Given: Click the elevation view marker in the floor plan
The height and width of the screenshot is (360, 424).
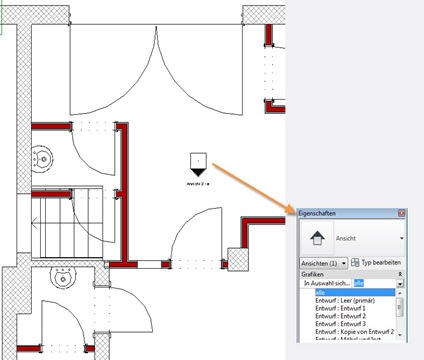Looking at the screenshot, I should 198,164.
